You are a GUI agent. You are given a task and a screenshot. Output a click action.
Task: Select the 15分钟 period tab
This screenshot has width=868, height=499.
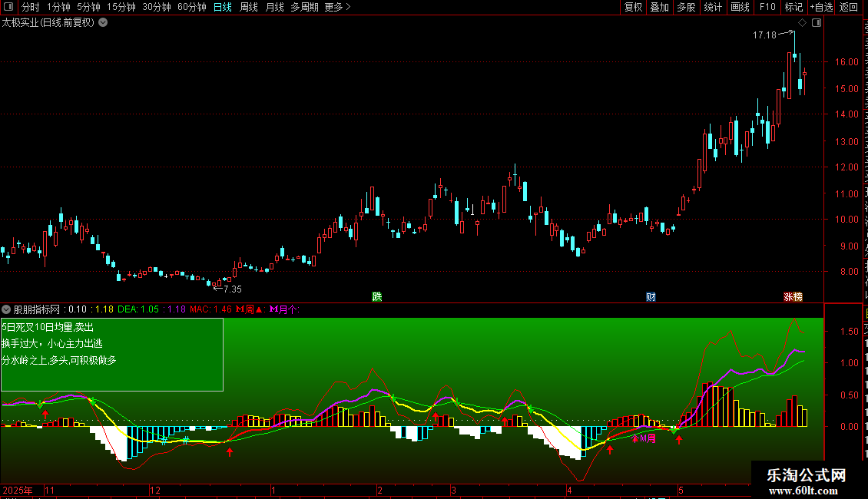[x=121, y=7]
